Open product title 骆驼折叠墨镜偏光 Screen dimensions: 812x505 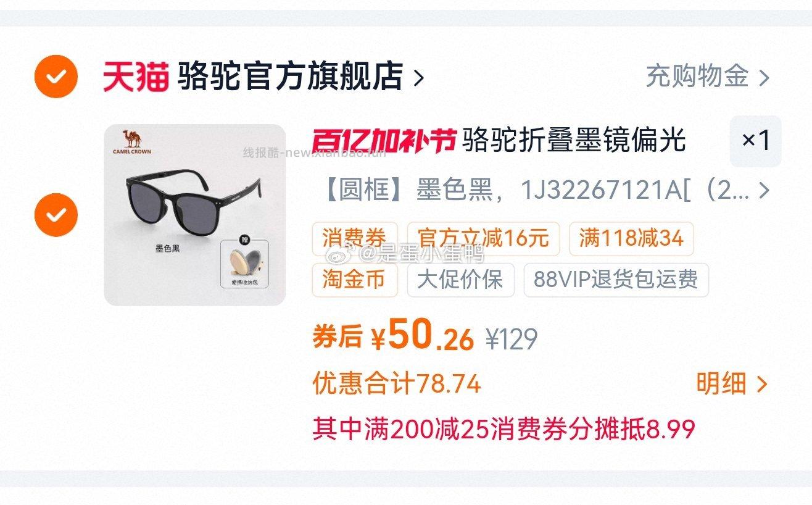click(x=574, y=140)
